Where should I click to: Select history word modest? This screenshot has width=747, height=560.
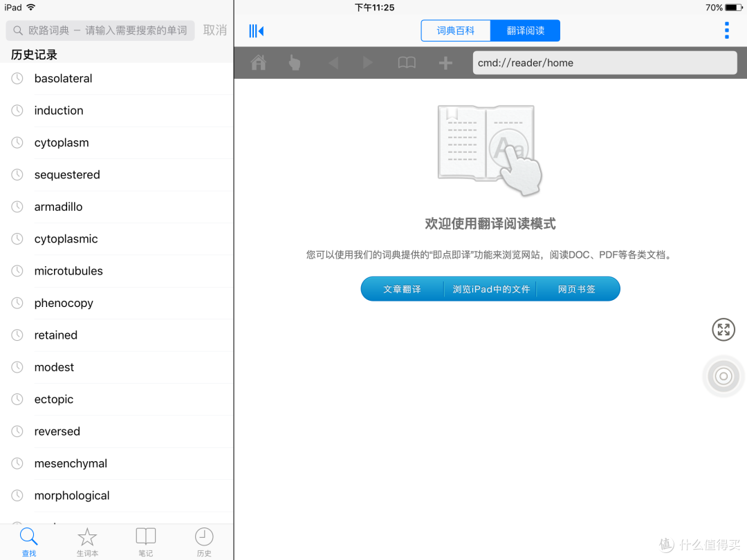(117, 367)
